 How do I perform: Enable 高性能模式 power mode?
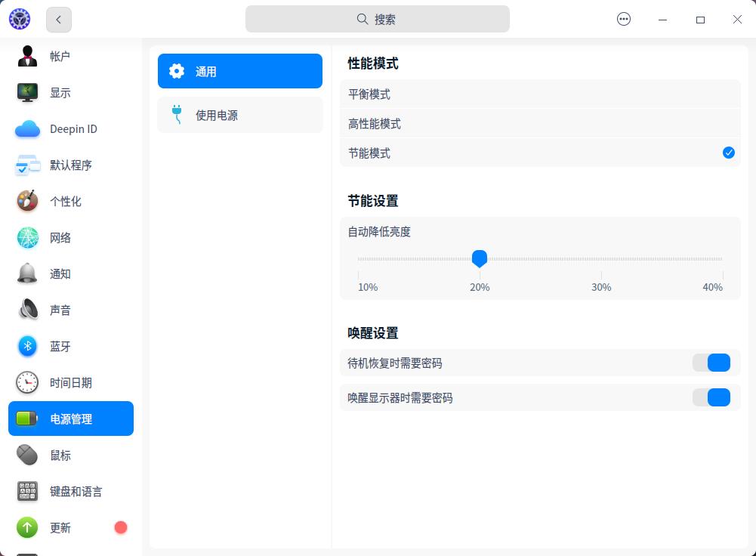click(x=540, y=123)
